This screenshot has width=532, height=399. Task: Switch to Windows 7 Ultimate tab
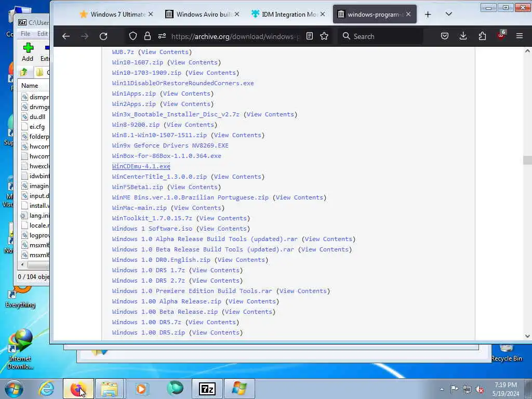pyautogui.click(x=116, y=14)
